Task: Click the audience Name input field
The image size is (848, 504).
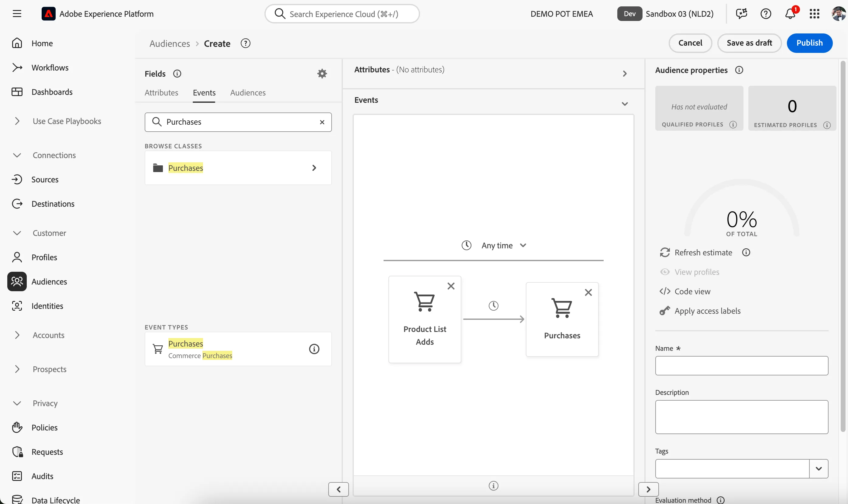Action: pyautogui.click(x=741, y=365)
